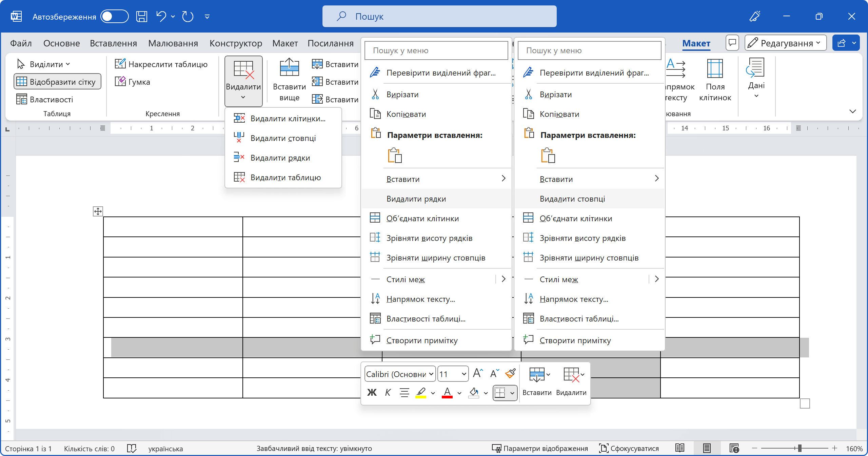Open the font size 11 dropdown
This screenshot has height=456, width=868.
pos(463,374)
